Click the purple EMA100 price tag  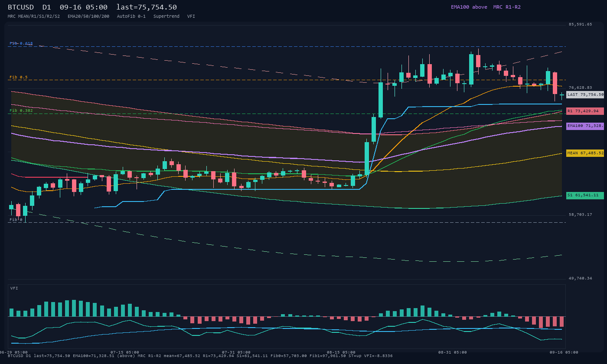pyautogui.click(x=585, y=126)
